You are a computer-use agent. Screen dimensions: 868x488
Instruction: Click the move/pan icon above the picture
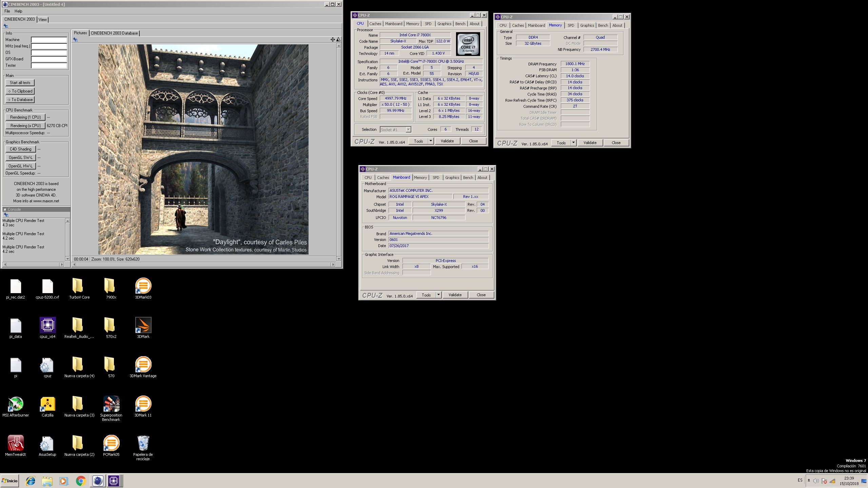(333, 40)
